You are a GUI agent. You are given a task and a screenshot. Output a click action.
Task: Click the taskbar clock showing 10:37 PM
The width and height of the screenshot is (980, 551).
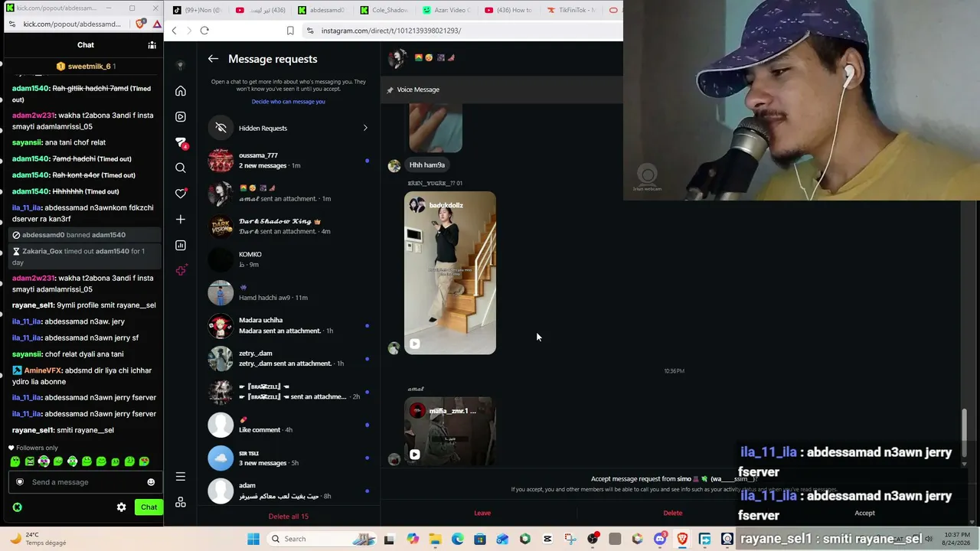click(x=956, y=539)
